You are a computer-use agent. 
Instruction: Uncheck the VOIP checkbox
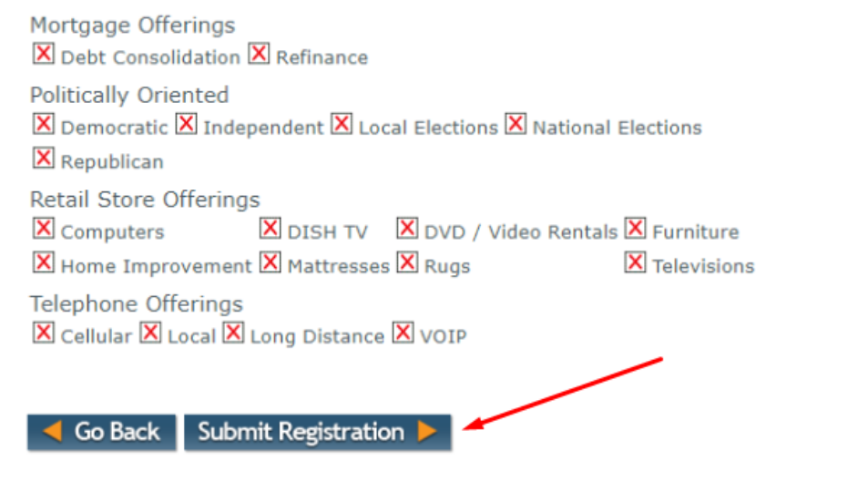point(403,333)
